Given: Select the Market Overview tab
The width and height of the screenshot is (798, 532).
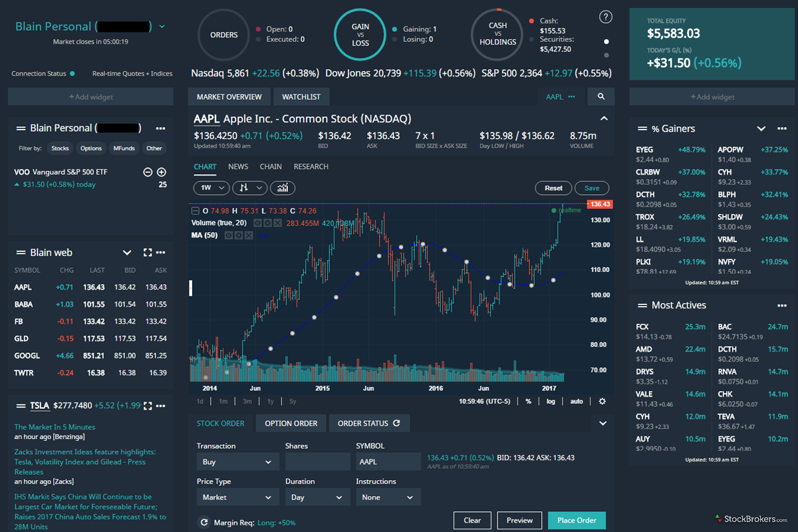Looking at the screenshot, I should [x=229, y=97].
